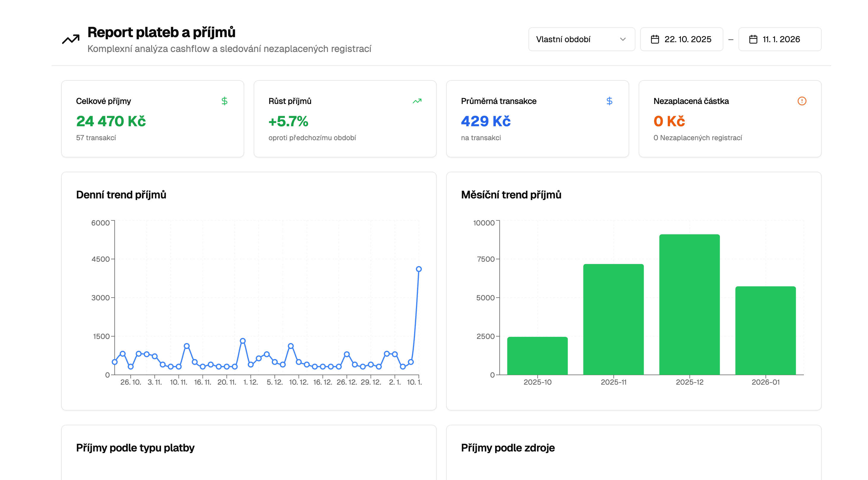Screen dimensions: 868x480
Task: Click calendar icon in end date field
Action: tap(753, 40)
